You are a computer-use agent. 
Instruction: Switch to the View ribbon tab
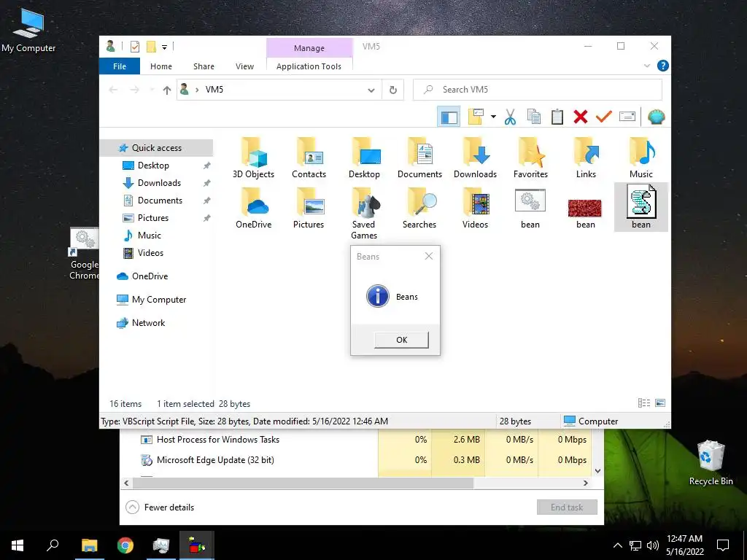pos(244,66)
